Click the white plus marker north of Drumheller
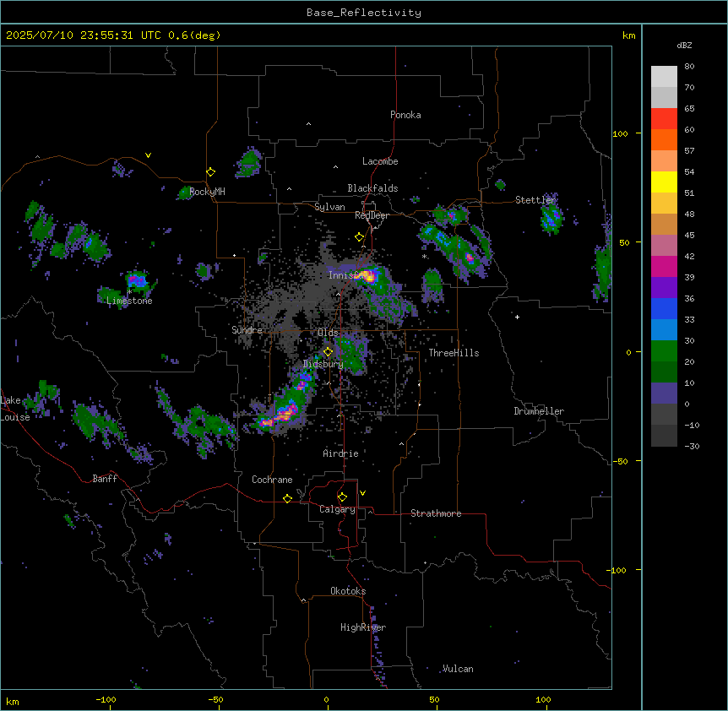728x711 pixels. click(x=517, y=317)
